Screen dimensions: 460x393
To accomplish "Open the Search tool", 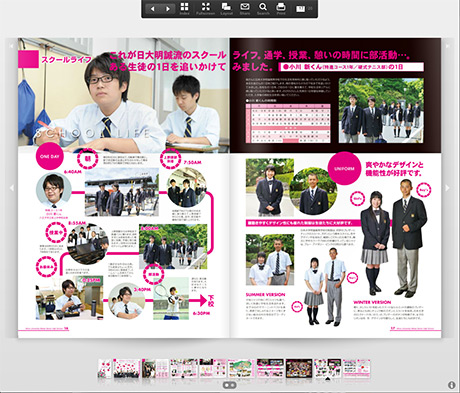I will click(263, 9).
